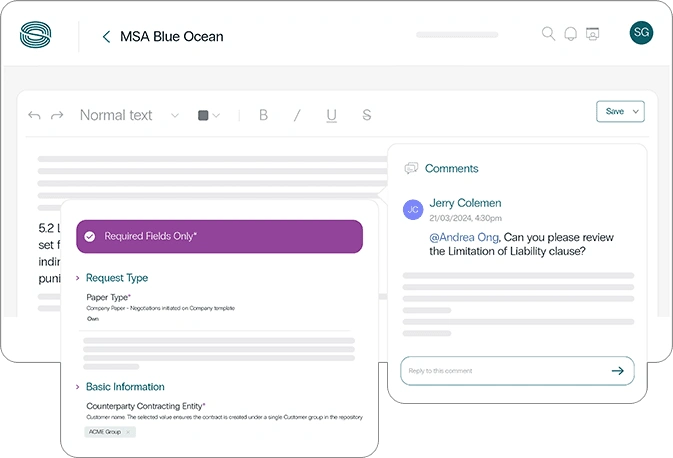This screenshot has width=673, height=458.
Task: Send reply with the arrow icon
Action: 617,371
